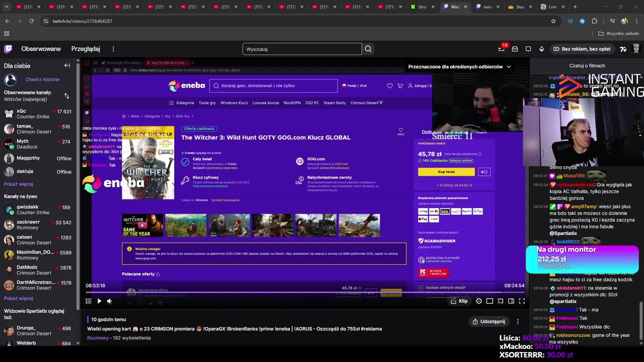Switch to the Obserwowane tab
The image size is (644, 362).
pyautogui.click(x=41, y=49)
